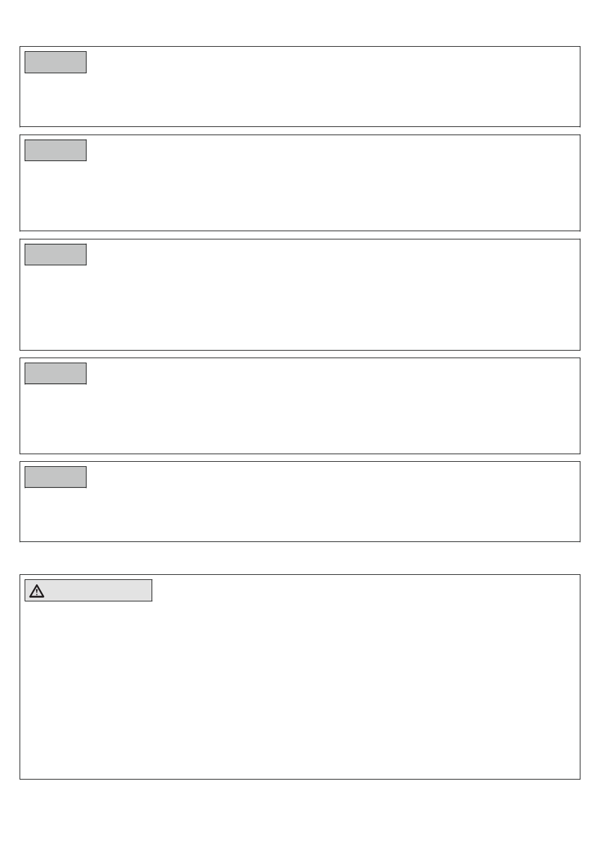
Task: Click the narrow gap between first and second boxes
Action: (x=300, y=131)
